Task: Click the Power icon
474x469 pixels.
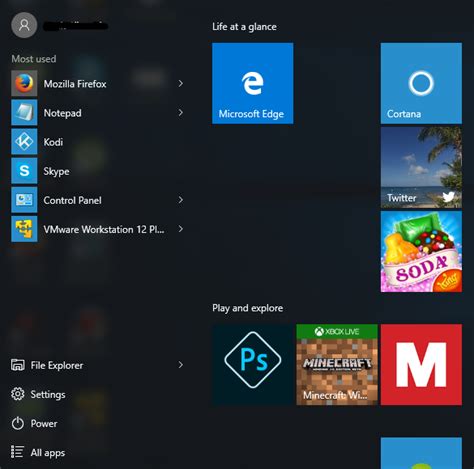Action: click(18, 423)
